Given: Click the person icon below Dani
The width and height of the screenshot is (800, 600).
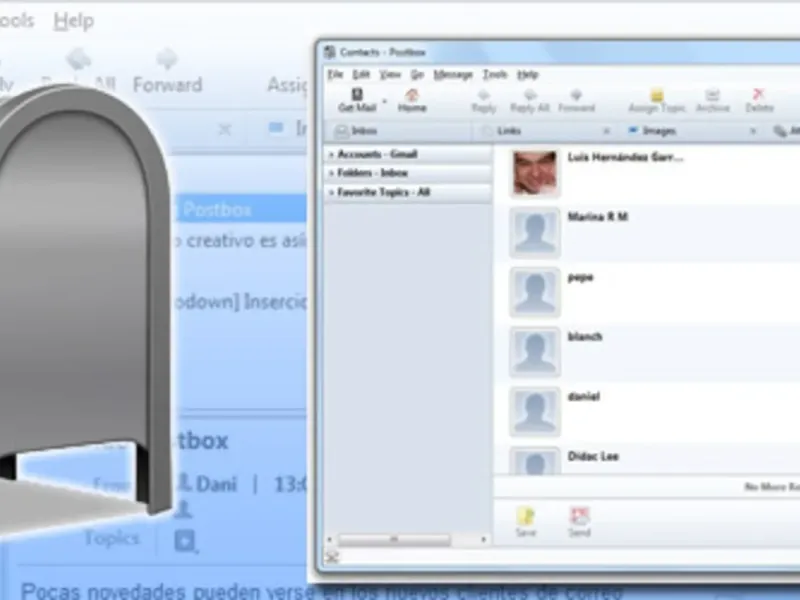Looking at the screenshot, I should 184,510.
